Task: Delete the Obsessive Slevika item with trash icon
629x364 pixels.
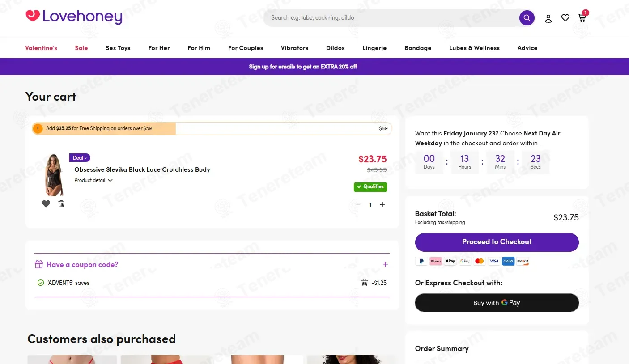Action: click(61, 204)
